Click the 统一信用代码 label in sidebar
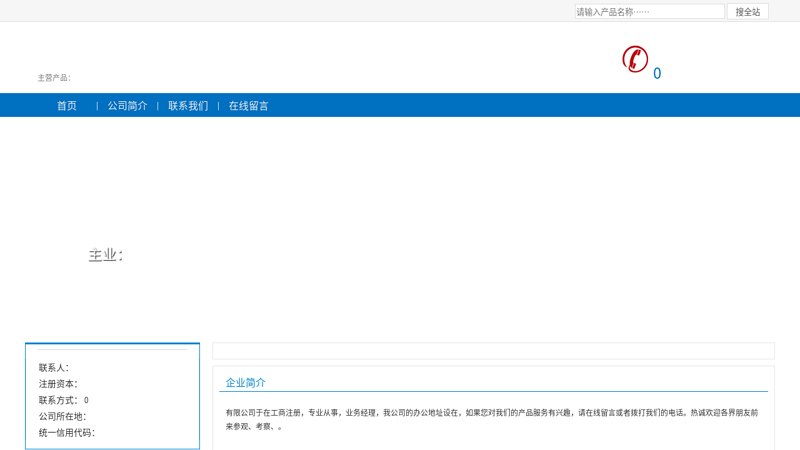This screenshot has width=800, height=450. point(67,433)
